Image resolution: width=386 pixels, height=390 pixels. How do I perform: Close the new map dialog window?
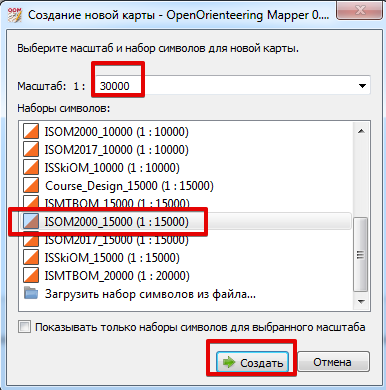click(359, 11)
